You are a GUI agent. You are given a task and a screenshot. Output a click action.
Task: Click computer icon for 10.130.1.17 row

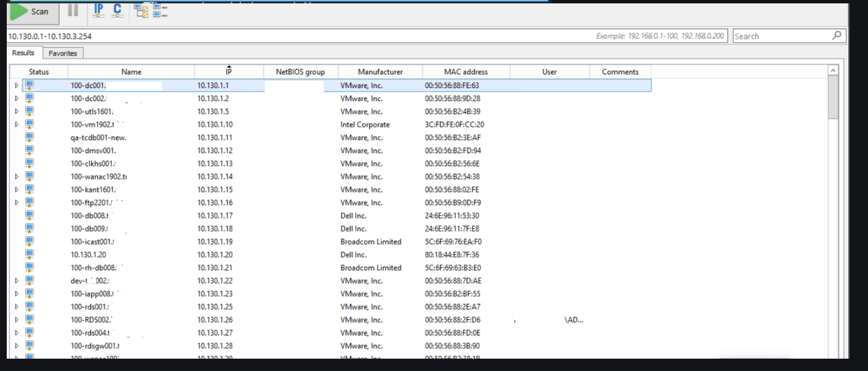(x=30, y=216)
